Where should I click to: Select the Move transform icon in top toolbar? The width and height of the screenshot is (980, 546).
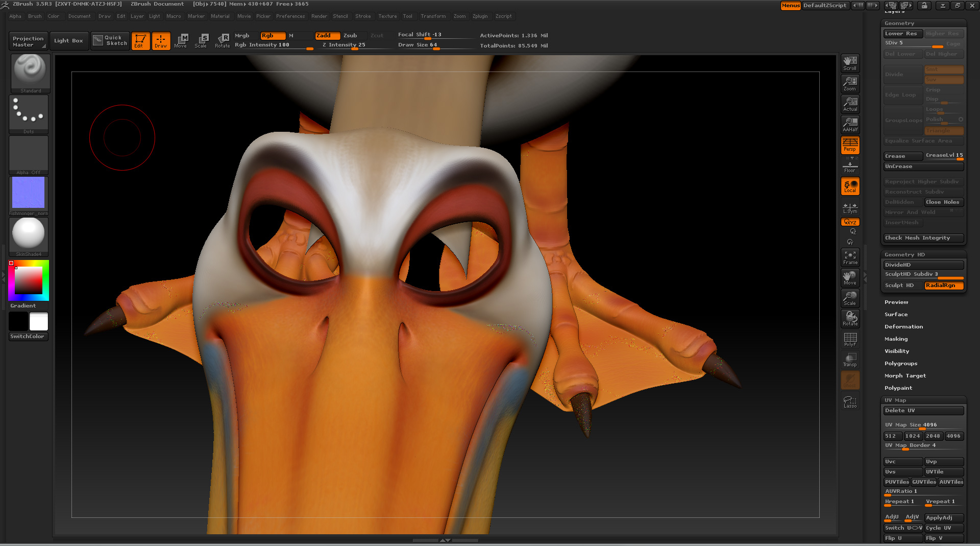(181, 41)
